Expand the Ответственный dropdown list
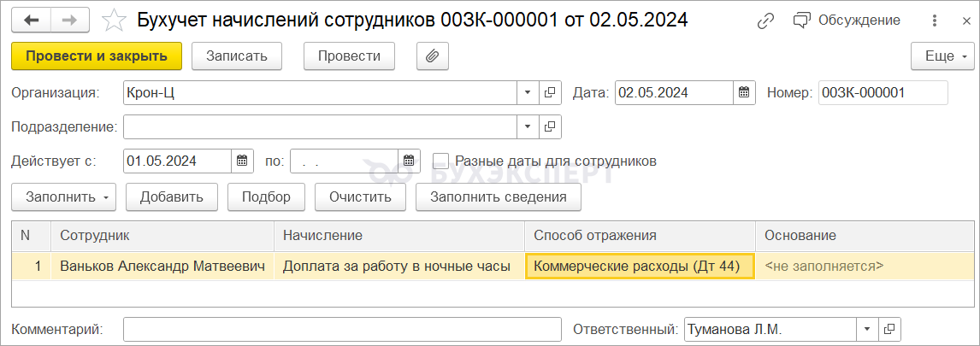The height and width of the screenshot is (346, 980). point(867,329)
